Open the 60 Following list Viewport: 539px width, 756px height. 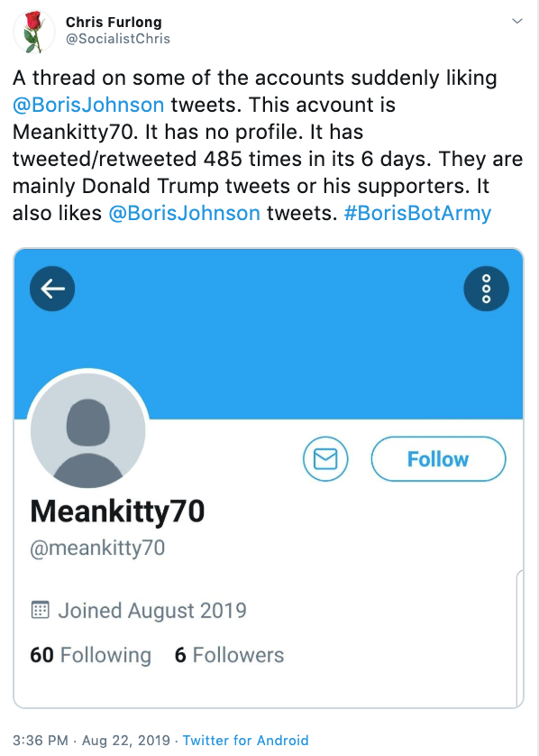pos(90,655)
